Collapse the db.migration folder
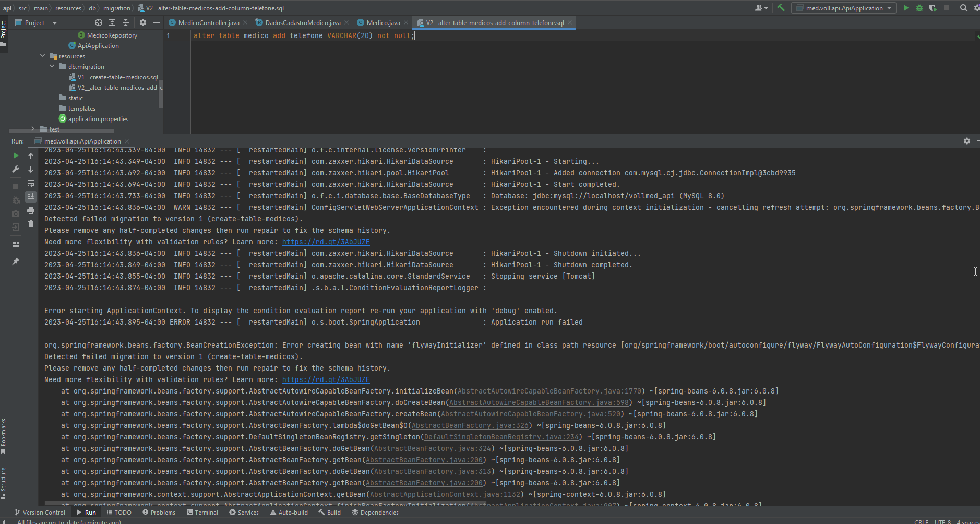 (x=52, y=66)
